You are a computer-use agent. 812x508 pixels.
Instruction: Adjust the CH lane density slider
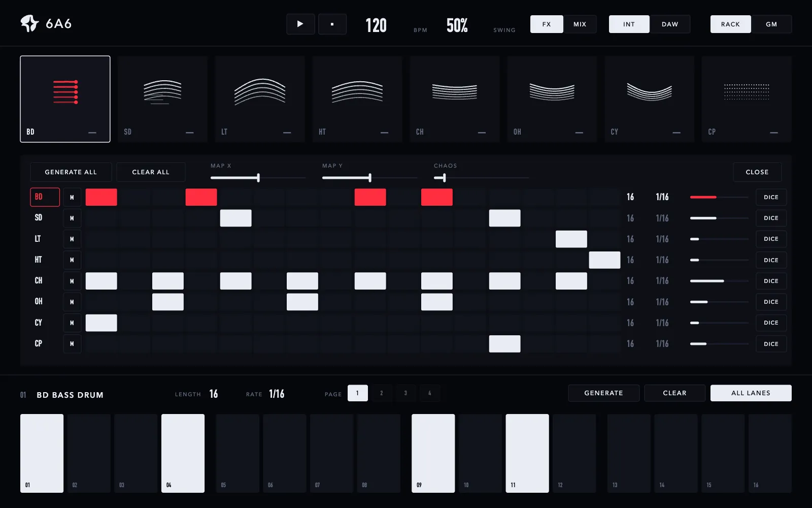tap(719, 281)
